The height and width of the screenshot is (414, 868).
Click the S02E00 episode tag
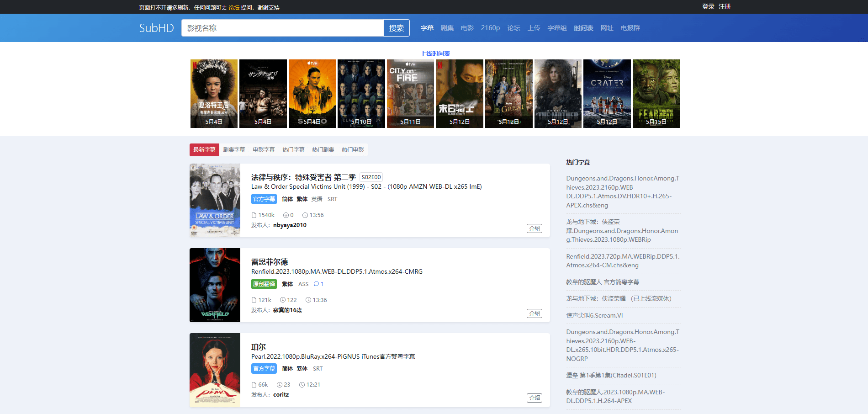(371, 177)
